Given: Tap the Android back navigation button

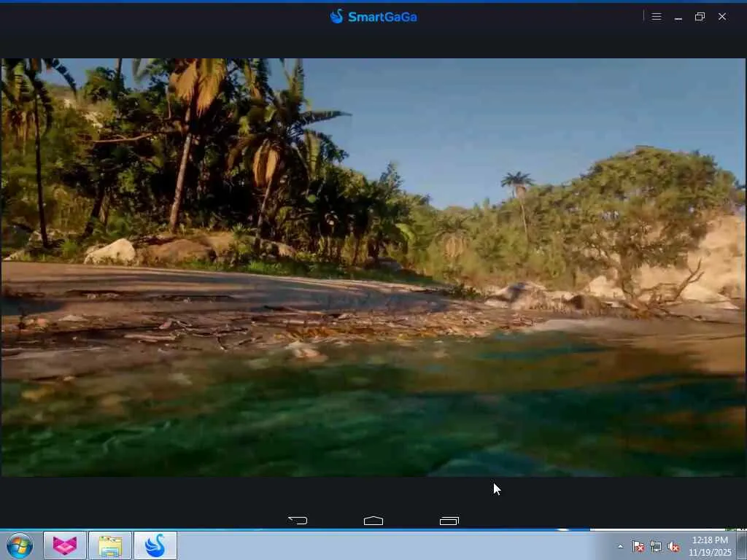Looking at the screenshot, I should tap(298, 521).
